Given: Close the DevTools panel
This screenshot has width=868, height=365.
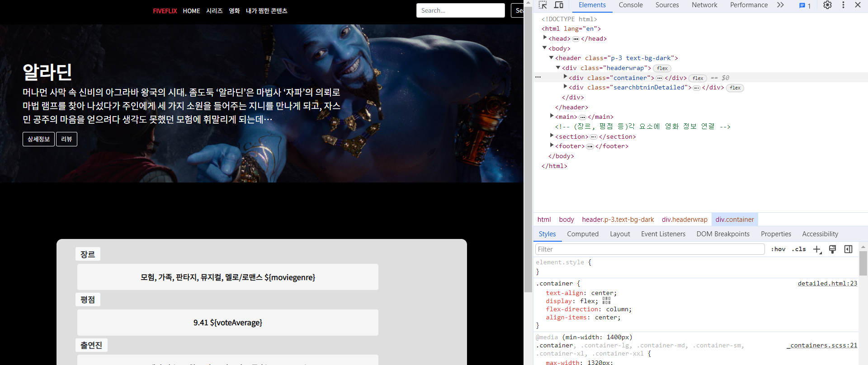Looking at the screenshot, I should (858, 5).
